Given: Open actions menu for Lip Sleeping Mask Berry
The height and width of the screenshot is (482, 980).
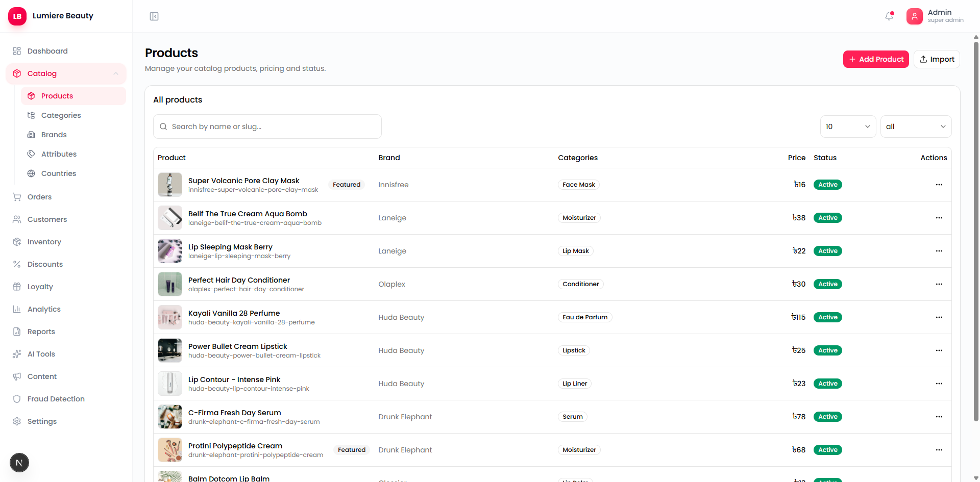Looking at the screenshot, I should click(x=939, y=251).
